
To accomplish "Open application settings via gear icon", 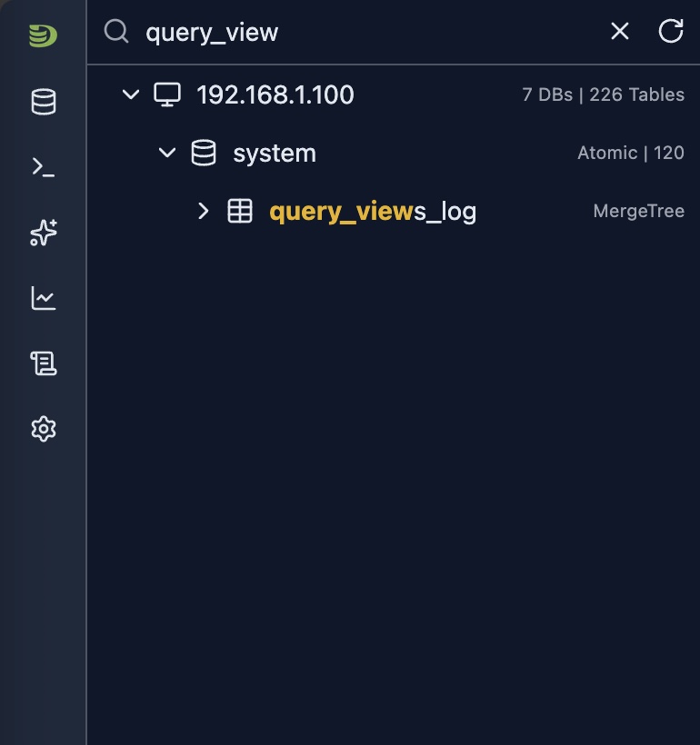I will click(43, 429).
